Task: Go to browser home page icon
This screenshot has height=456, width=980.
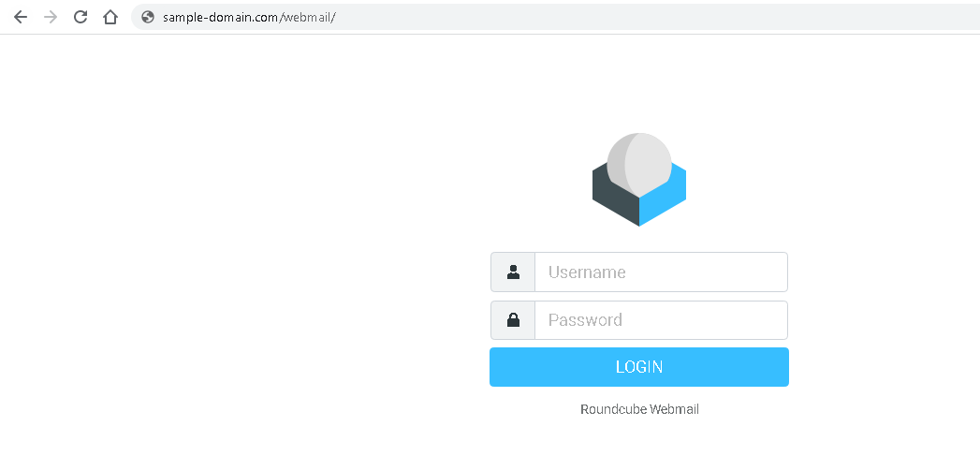Action: point(110,17)
